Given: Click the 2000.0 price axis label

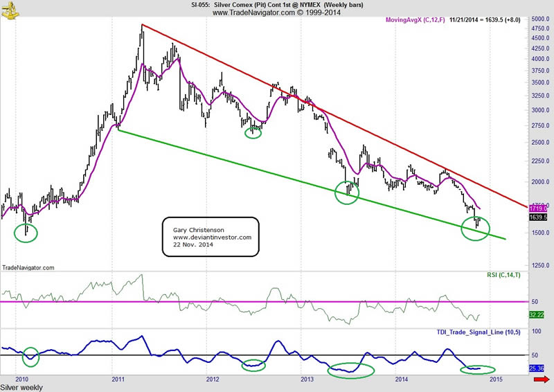Looking at the screenshot, I should (541, 181).
